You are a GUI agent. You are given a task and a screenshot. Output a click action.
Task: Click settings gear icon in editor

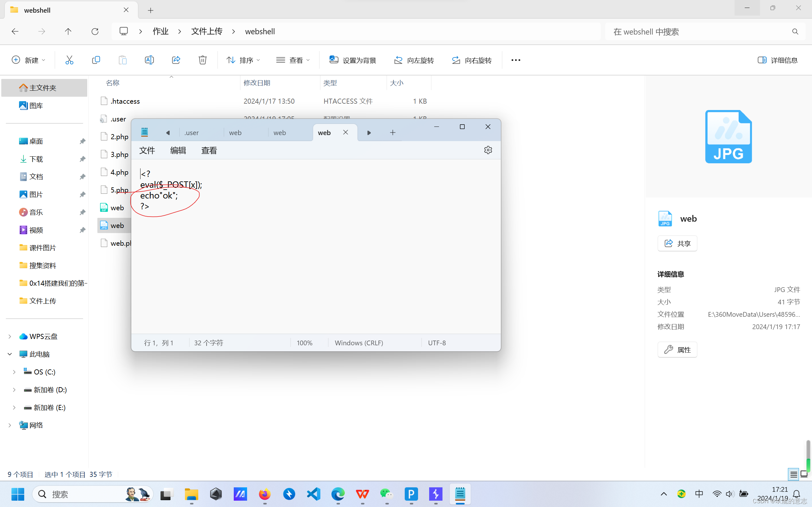[488, 150]
